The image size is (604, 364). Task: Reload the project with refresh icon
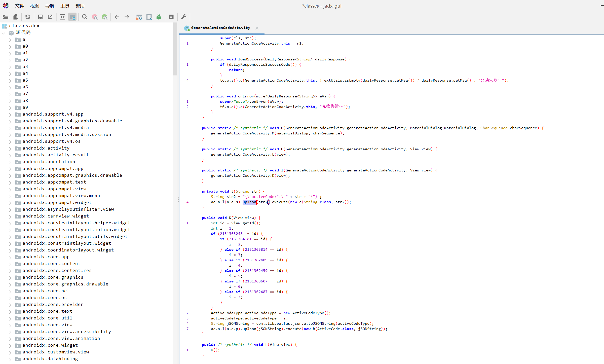tap(28, 17)
